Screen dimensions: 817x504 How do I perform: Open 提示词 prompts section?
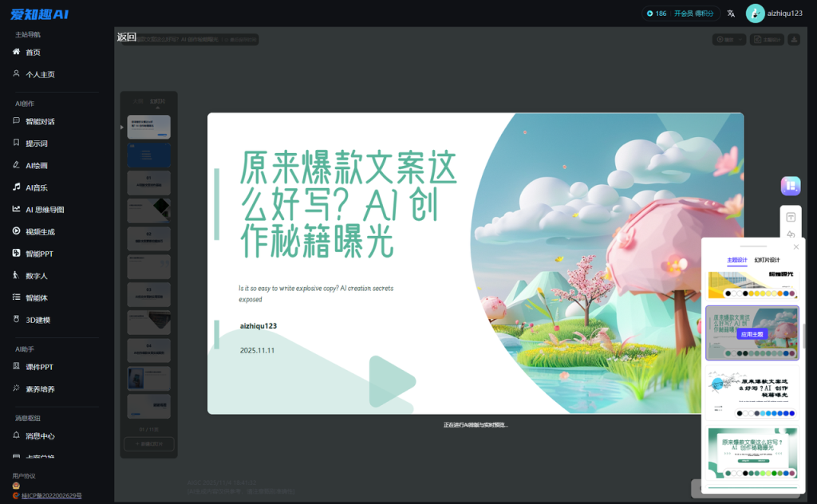click(x=37, y=144)
